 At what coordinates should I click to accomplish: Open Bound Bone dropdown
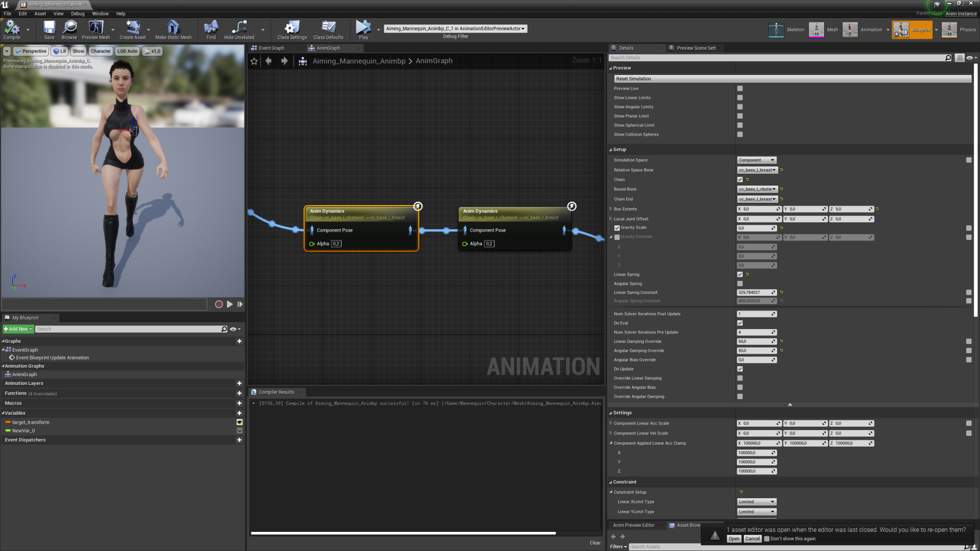pos(758,189)
